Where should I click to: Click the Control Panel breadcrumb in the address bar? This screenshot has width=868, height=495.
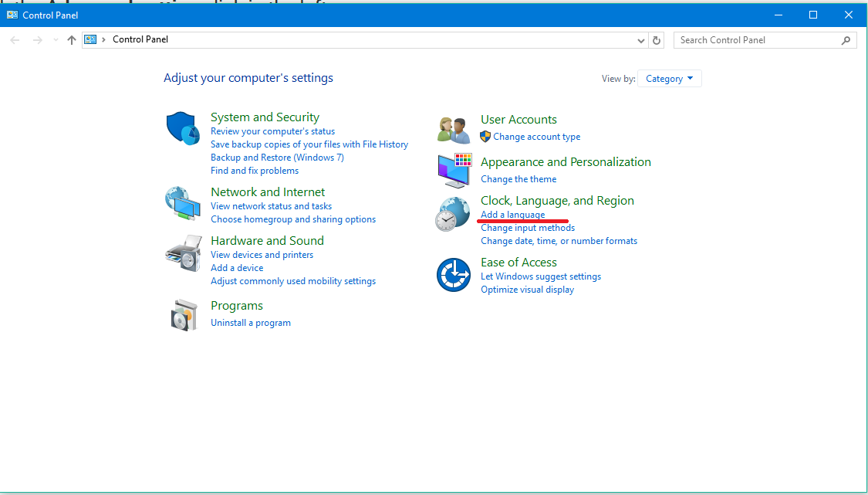click(x=140, y=39)
